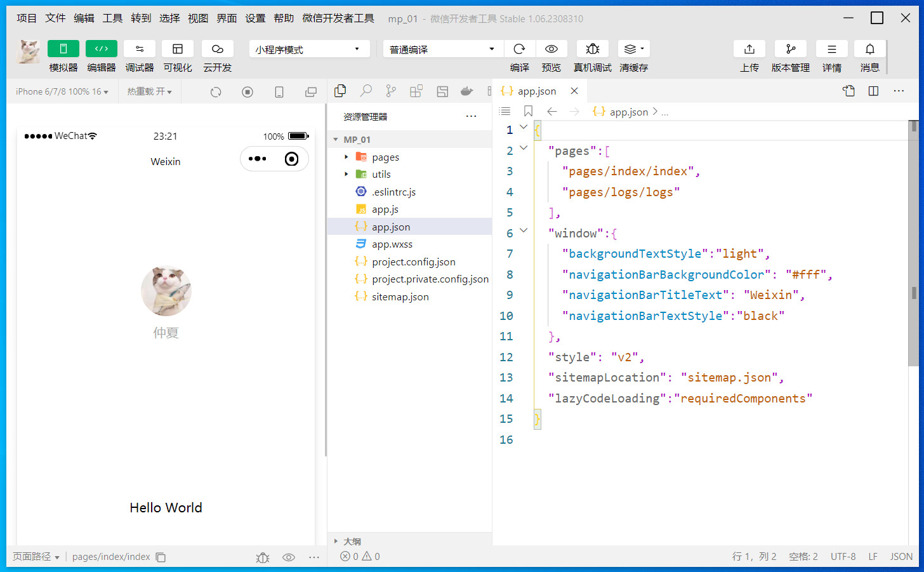The height and width of the screenshot is (572, 924).
Task: Change the JSON language mode
Action: click(x=901, y=557)
